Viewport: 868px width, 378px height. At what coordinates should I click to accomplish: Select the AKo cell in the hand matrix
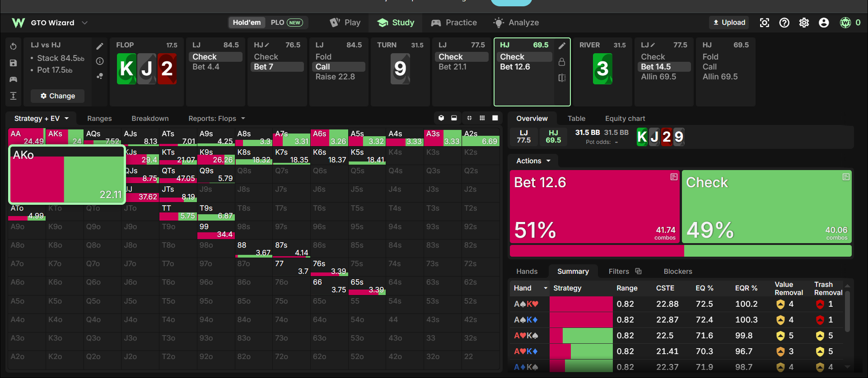click(x=67, y=175)
